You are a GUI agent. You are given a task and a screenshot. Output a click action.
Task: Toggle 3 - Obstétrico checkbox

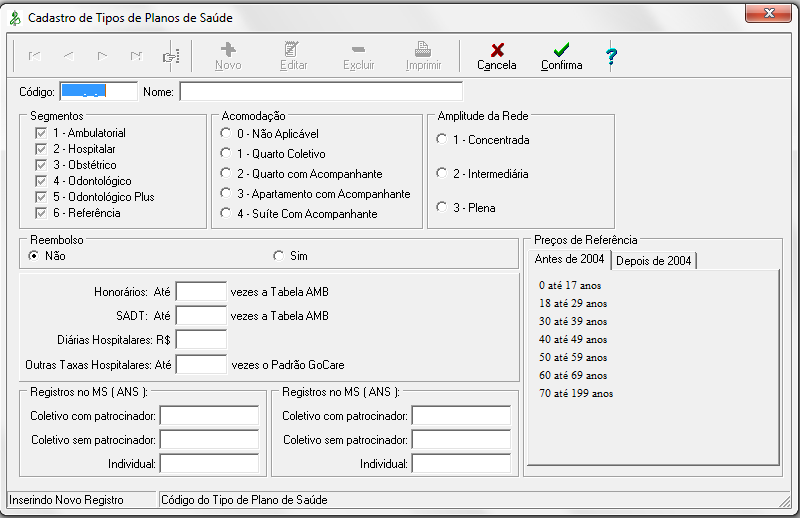(x=41, y=165)
